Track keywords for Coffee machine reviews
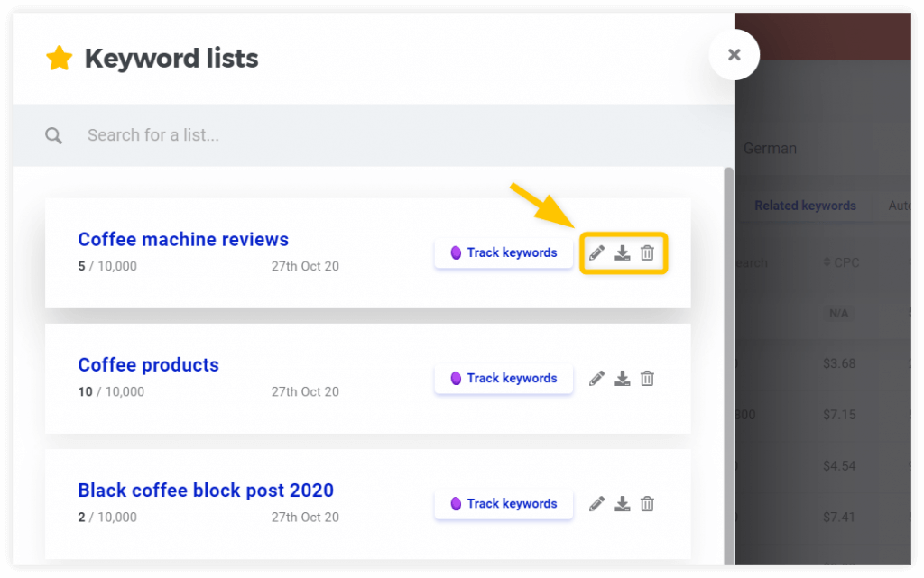This screenshot has height=578, width=924. click(504, 253)
